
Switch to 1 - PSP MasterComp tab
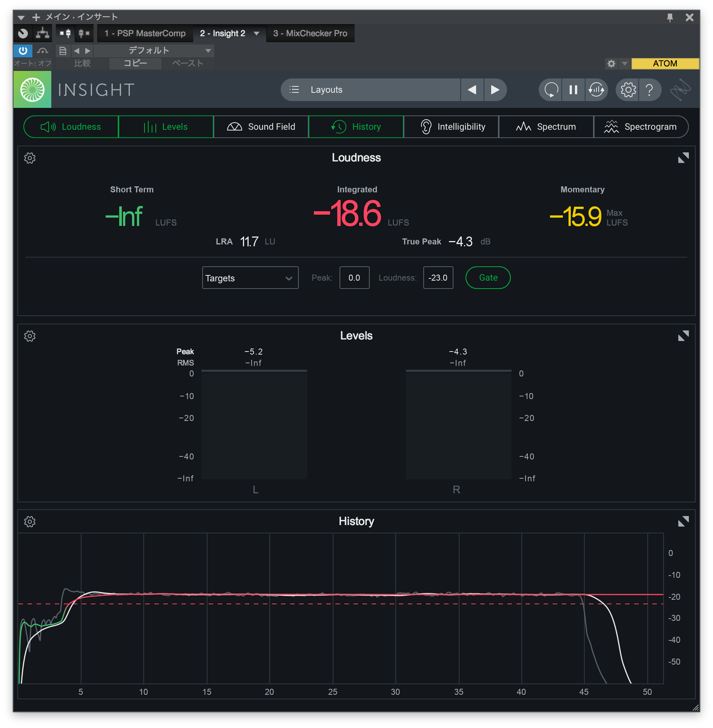[x=145, y=33]
